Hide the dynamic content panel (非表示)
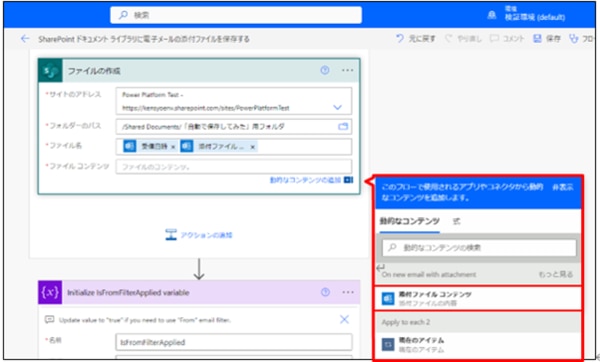This screenshot has height=362, width=600. (563, 187)
